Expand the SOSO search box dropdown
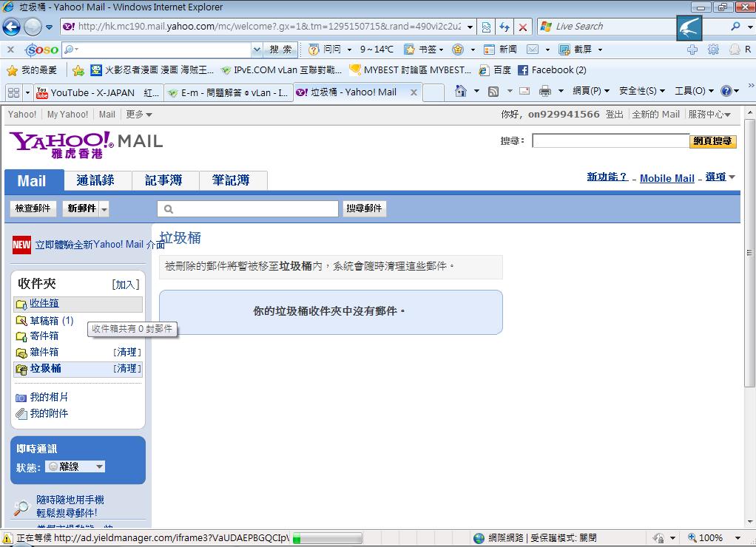This screenshot has height=547, width=756. tap(257, 50)
